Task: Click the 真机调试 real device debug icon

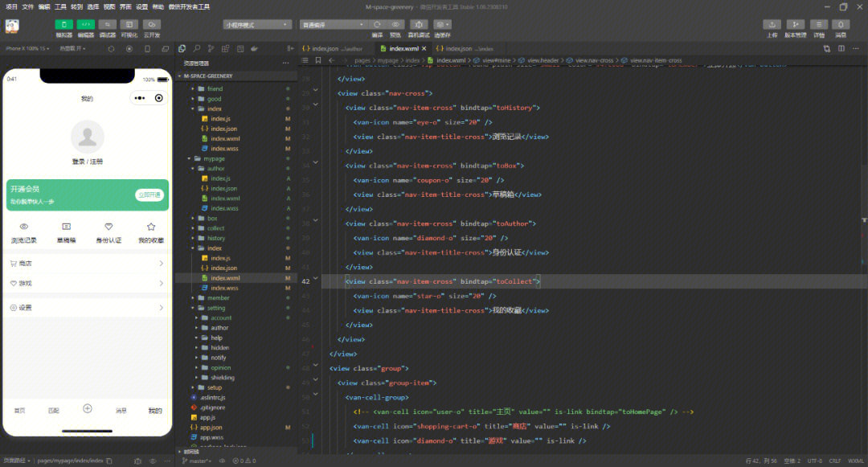Action: click(x=419, y=24)
